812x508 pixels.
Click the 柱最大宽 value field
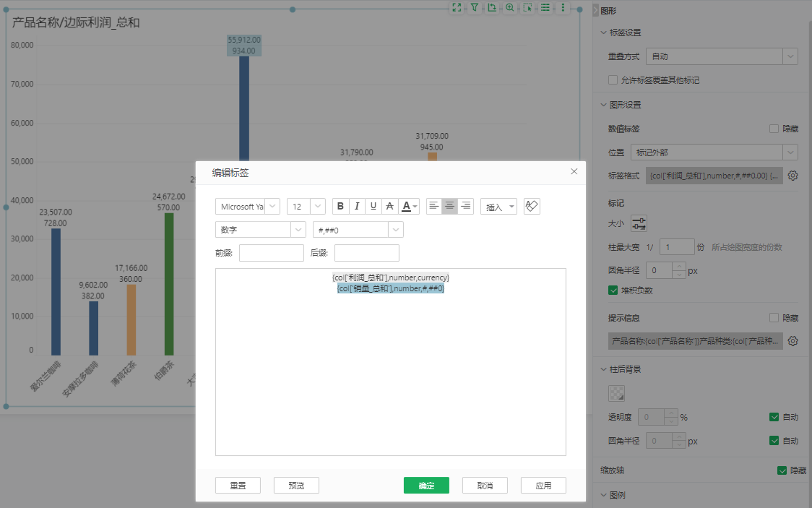pyautogui.click(x=677, y=247)
